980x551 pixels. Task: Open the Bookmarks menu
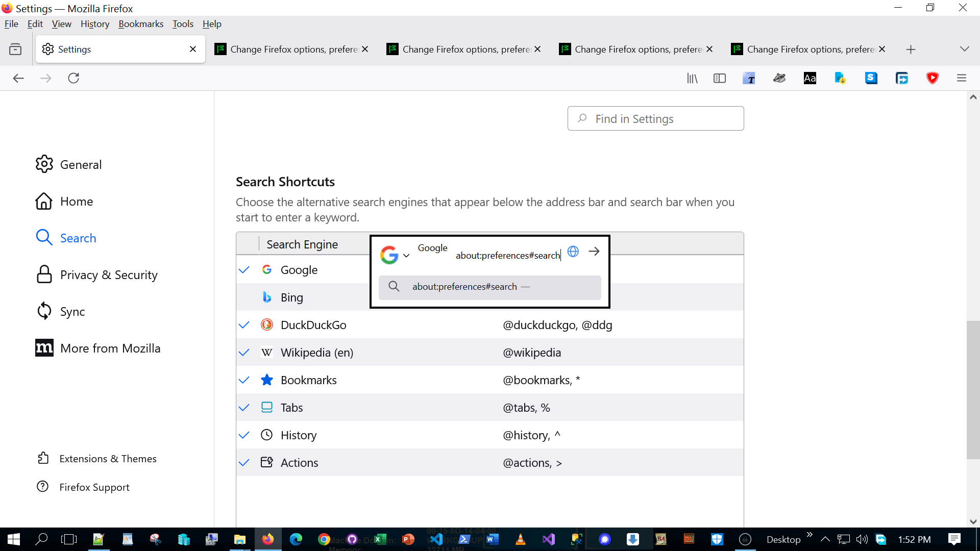tap(141, 24)
